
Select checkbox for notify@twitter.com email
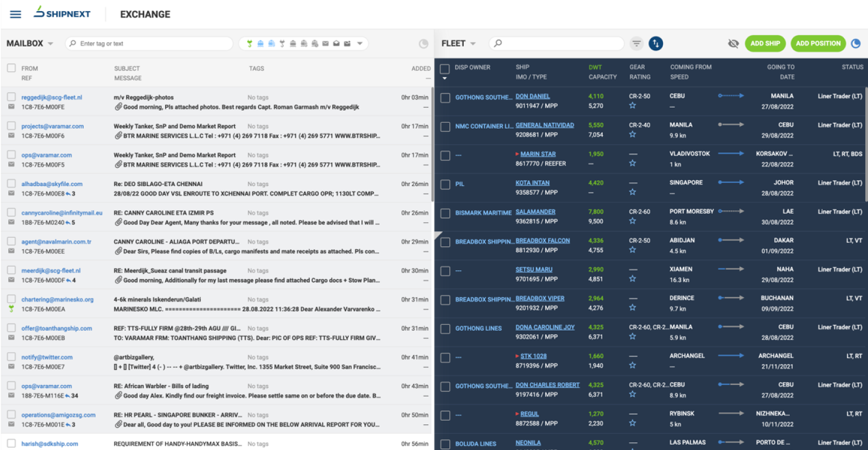click(11, 357)
